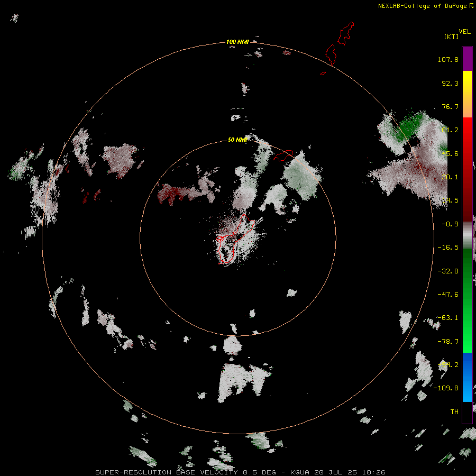Click the -16.5 legend value
The height and width of the screenshot is (476, 476).
pos(448,248)
